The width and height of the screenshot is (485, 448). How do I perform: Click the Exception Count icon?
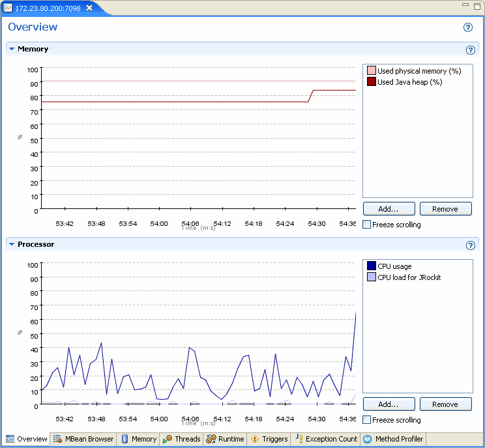pyautogui.click(x=299, y=438)
